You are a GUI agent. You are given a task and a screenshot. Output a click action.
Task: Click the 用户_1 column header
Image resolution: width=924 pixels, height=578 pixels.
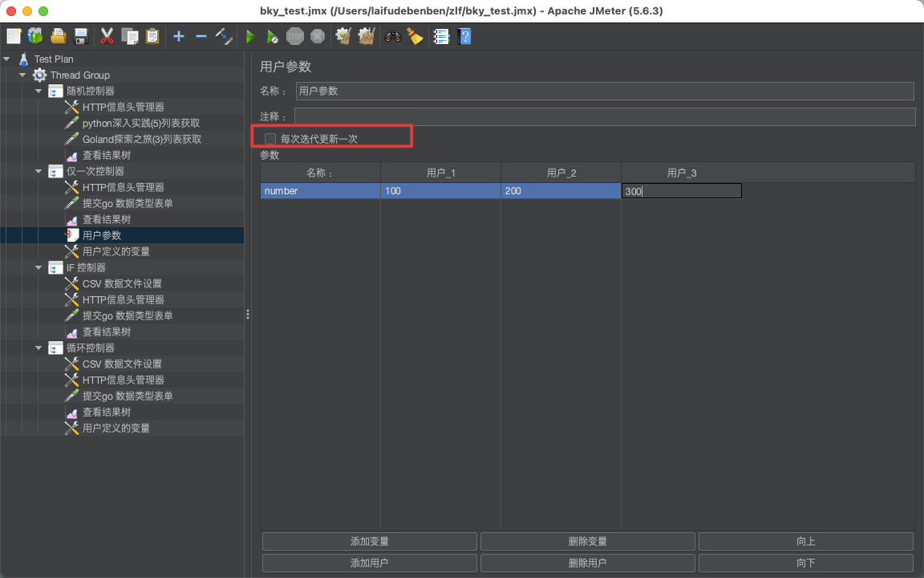[x=441, y=173]
